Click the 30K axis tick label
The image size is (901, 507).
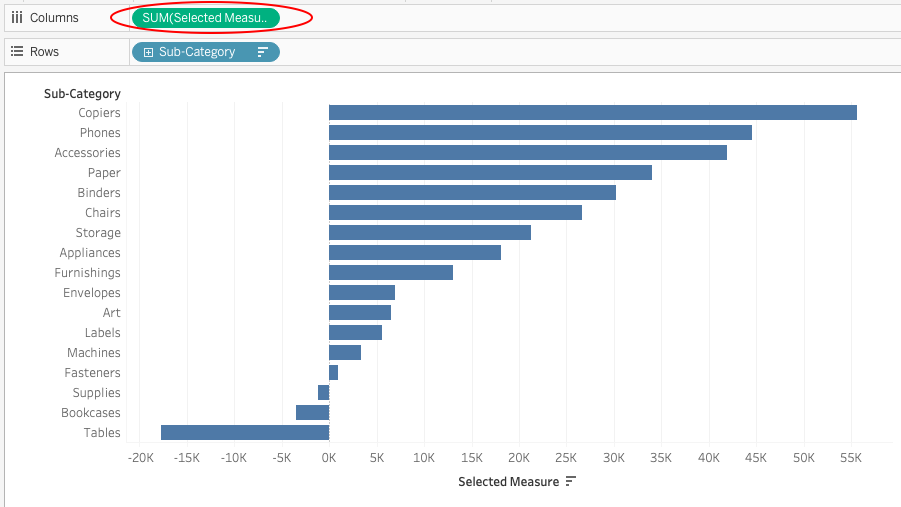[x=614, y=458]
